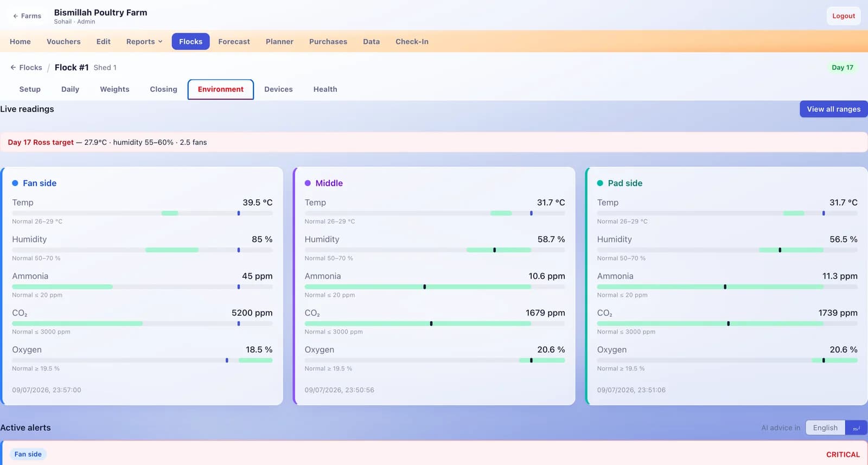Click Middle 58.7 % humidity value
The image size is (868, 465).
coord(551,239)
